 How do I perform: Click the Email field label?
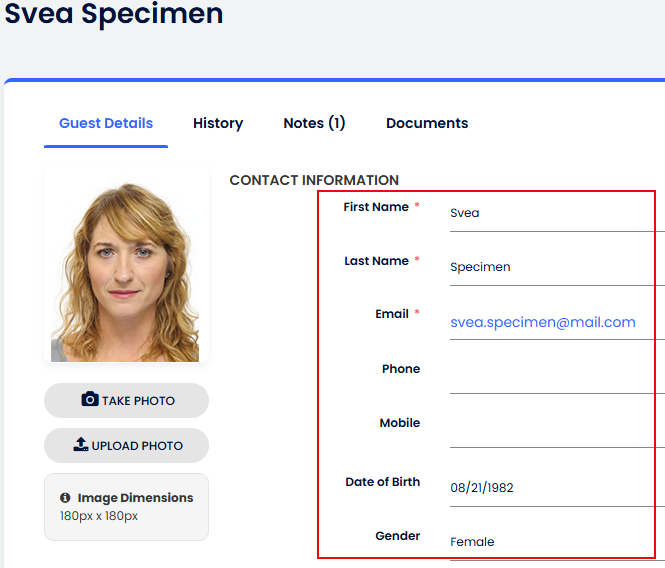tap(392, 314)
